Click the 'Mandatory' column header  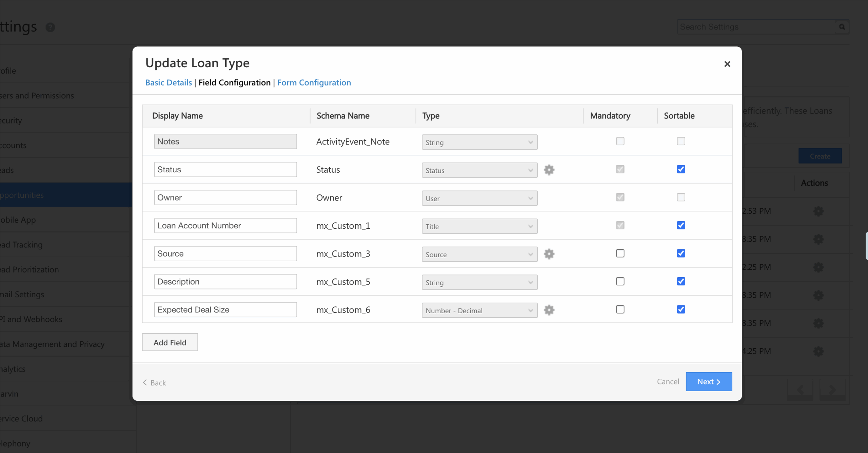point(610,116)
